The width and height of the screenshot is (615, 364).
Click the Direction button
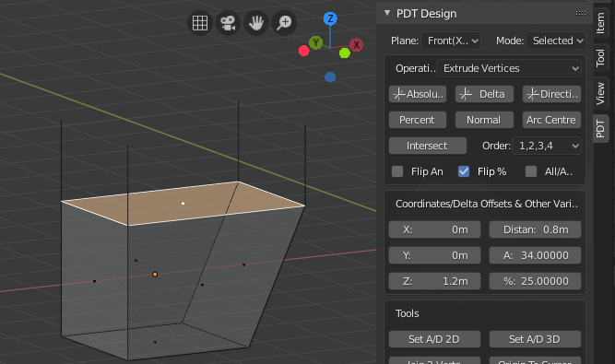pyautogui.click(x=552, y=94)
